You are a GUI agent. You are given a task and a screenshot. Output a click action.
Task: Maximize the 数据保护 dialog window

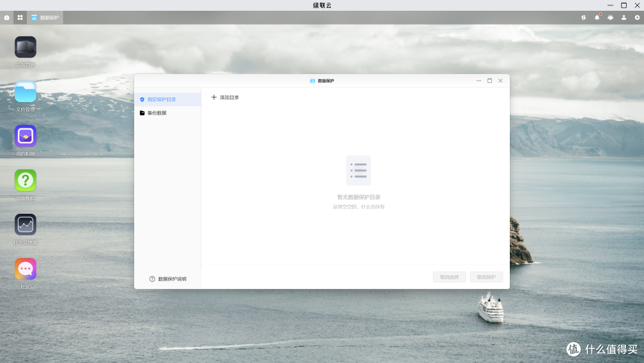click(x=490, y=81)
